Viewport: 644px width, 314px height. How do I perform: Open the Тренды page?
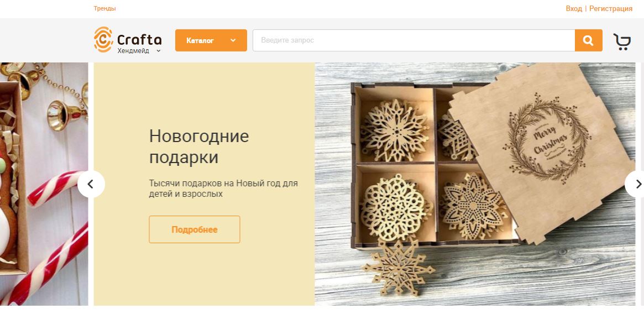click(104, 9)
